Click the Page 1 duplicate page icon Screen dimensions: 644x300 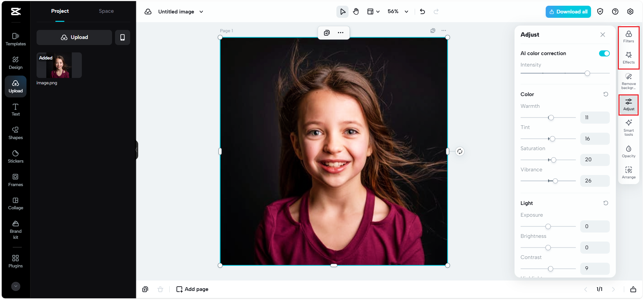point(433,31)
